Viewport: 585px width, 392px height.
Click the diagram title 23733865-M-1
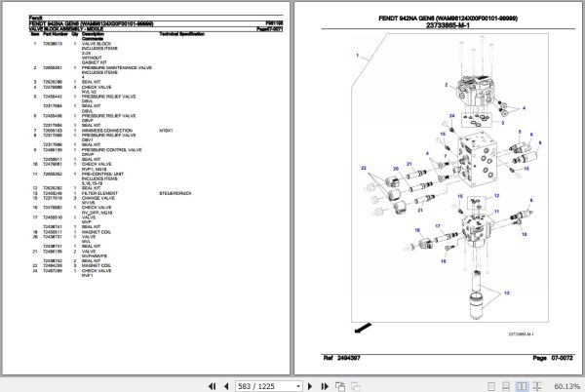448,25
